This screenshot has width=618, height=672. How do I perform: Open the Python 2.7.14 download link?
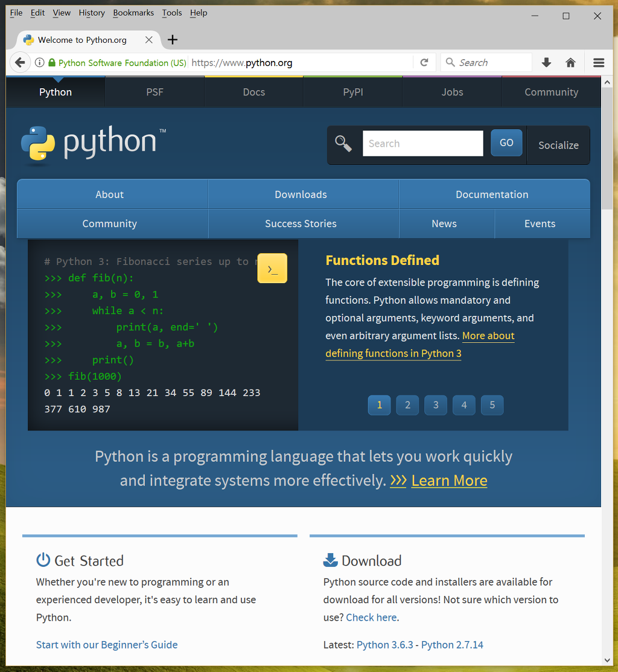[x=452, y=645]
